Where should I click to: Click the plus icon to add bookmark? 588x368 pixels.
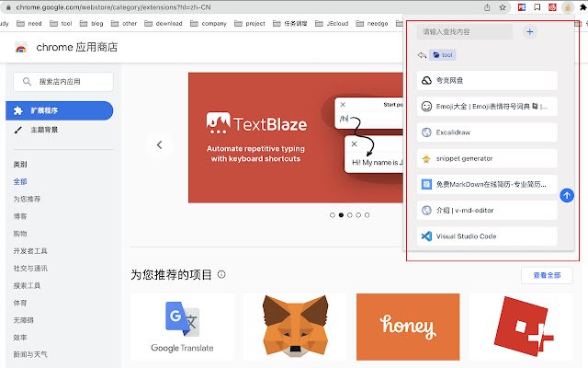529,32
